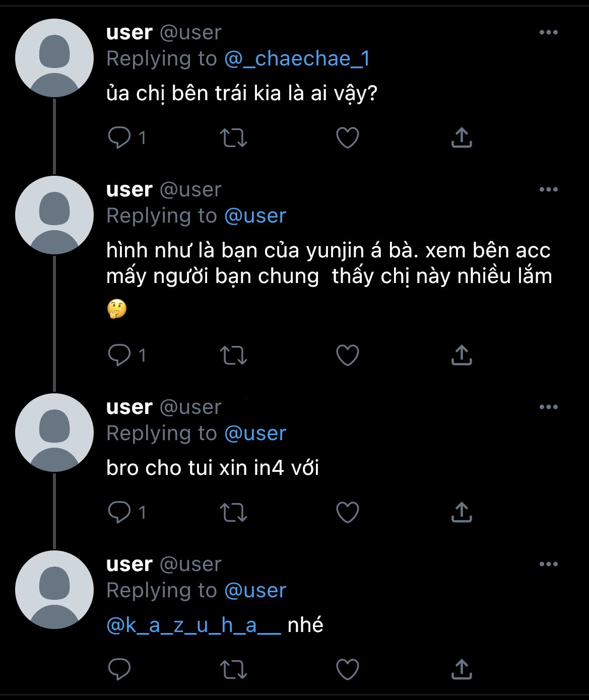Like the "hình như là bạn" tweet
This screenshot has width=589, height=700.
(x=347, y=355)
